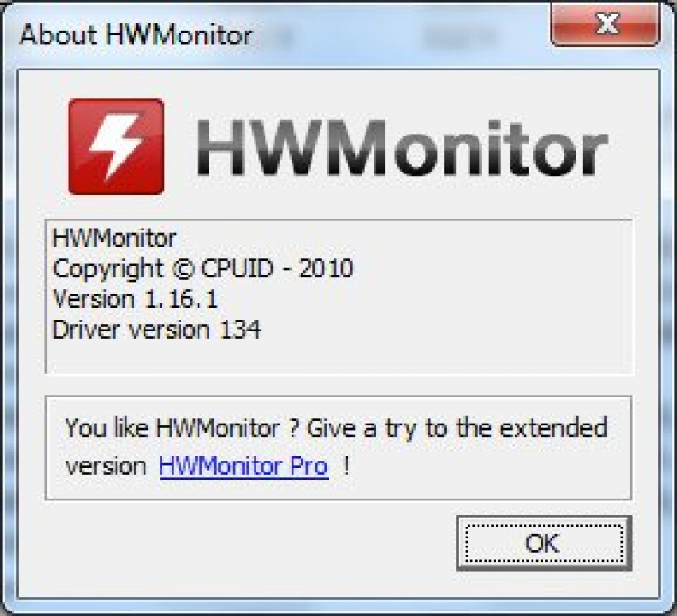677x616 pixels.
Task: Click the first HWMonitor line in info box
Action: tap(115, 238)
